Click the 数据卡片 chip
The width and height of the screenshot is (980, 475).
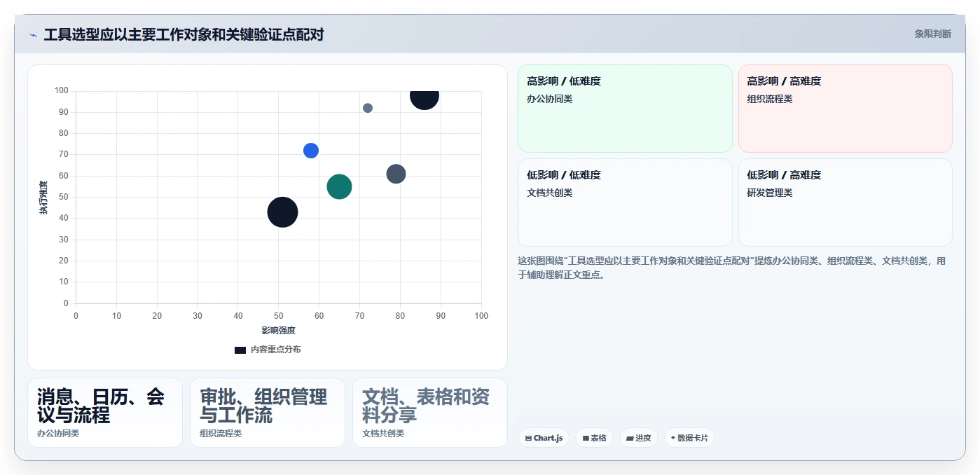click(x=689, y=438)
